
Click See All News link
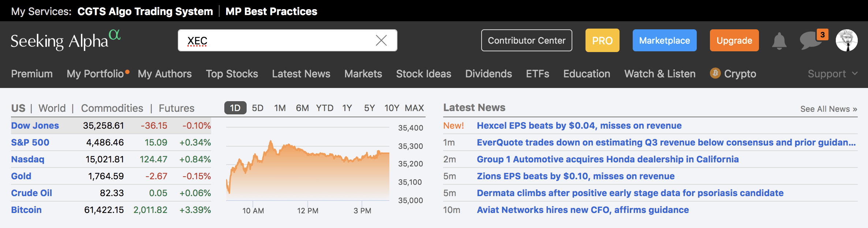(x=828, y=109)
